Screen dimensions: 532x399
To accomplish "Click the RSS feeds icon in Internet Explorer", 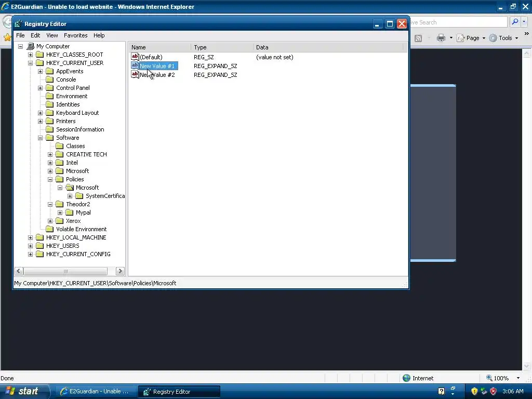I will (x=418, y=38).
